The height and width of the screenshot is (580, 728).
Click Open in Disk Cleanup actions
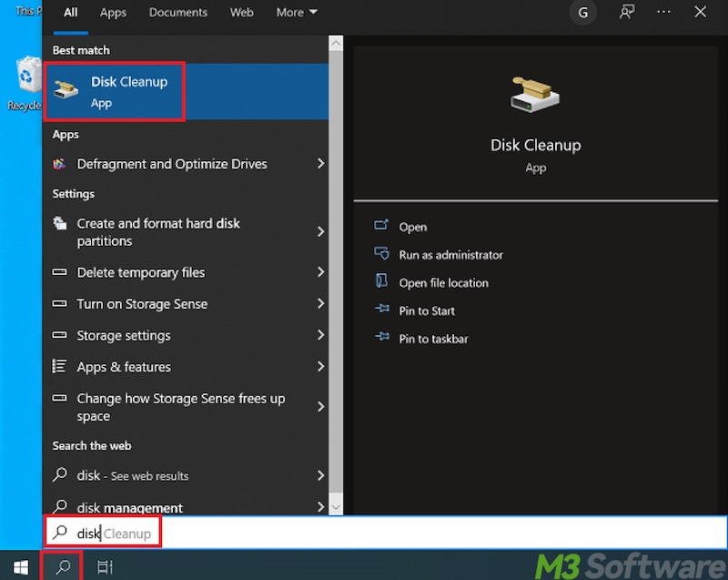[x=413, y=227]
